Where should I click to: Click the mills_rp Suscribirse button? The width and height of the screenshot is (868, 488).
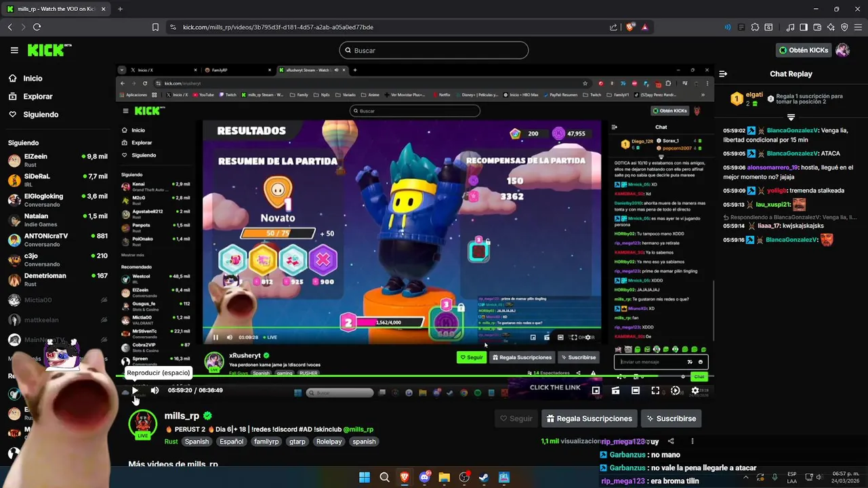[671, 418]
